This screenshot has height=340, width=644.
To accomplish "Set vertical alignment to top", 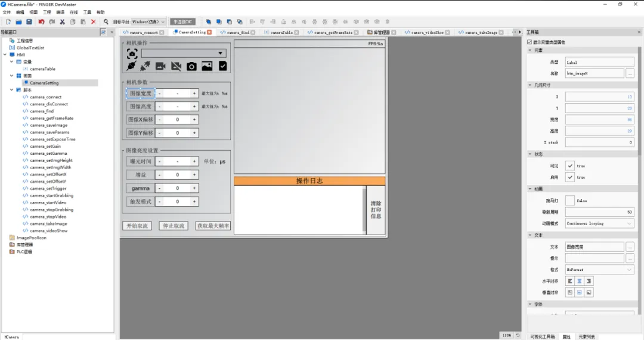I will 569,292.
